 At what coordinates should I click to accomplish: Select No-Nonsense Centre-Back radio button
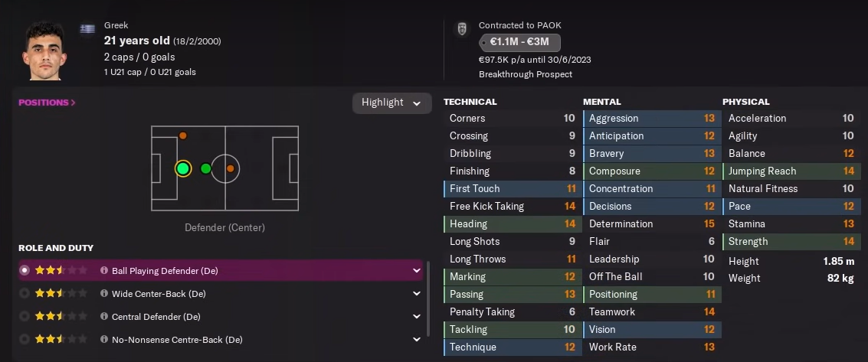click(25, 340)
